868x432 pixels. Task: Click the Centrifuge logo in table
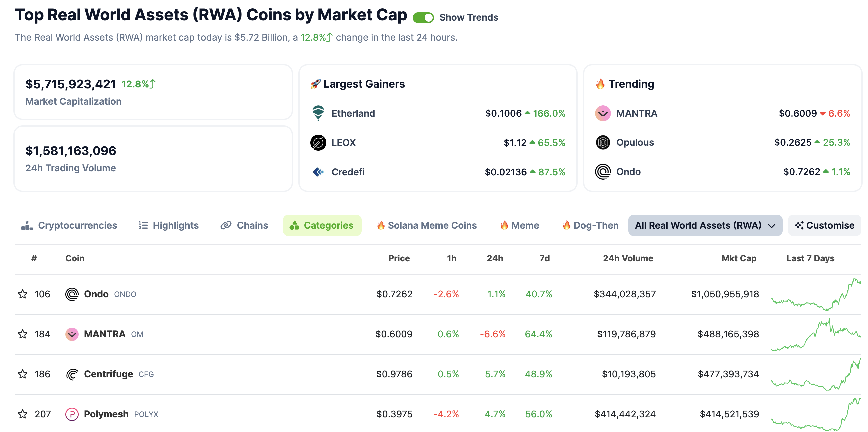(72, 374)
